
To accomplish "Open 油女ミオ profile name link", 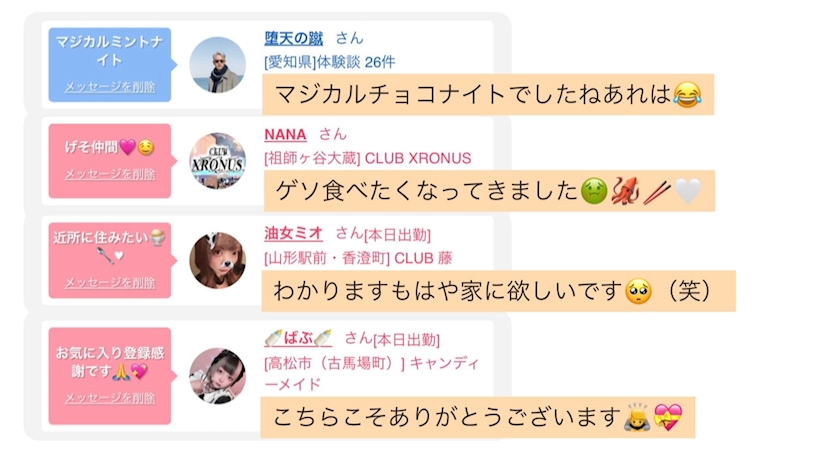I will (294, 233).
